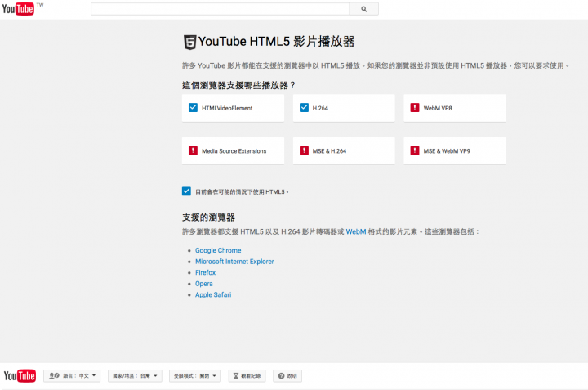Click the 支援的瀏覽器 heading
This screenshot has width=588, height=390.
click(208, 217)
